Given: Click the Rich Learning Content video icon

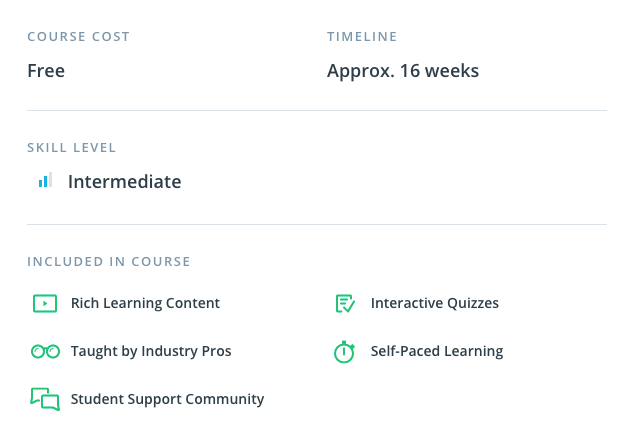Looking at the screenshot, I should pyautogui.click(x=45, y=303).
